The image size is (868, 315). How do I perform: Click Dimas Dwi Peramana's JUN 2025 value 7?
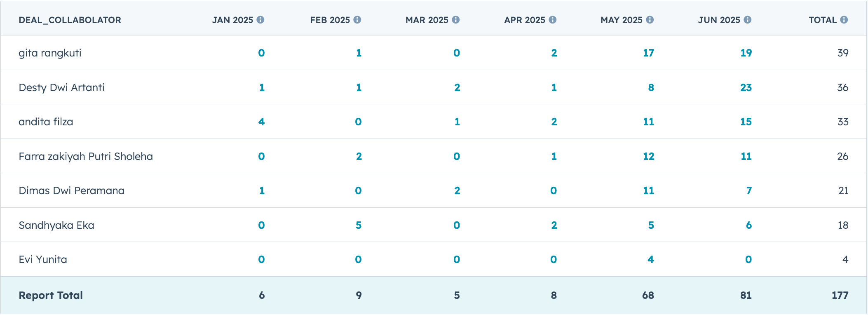pyautogui.click(x=749, y=191)
